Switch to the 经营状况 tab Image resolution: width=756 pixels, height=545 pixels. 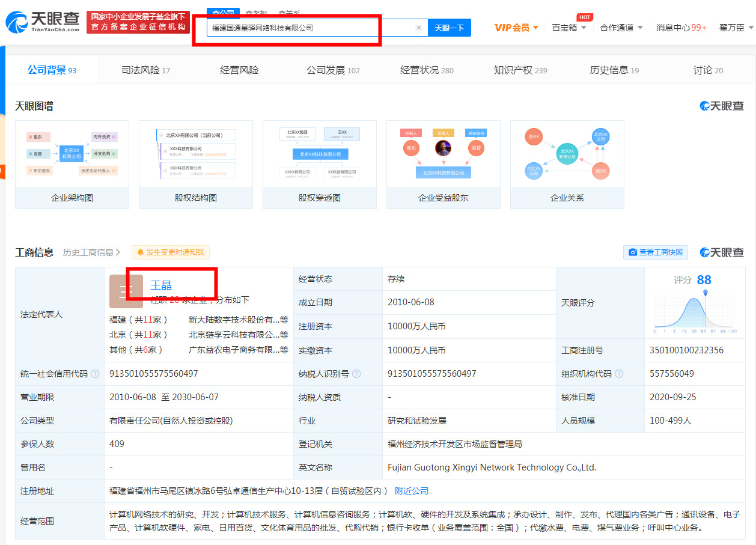click(x=427, y=70)
